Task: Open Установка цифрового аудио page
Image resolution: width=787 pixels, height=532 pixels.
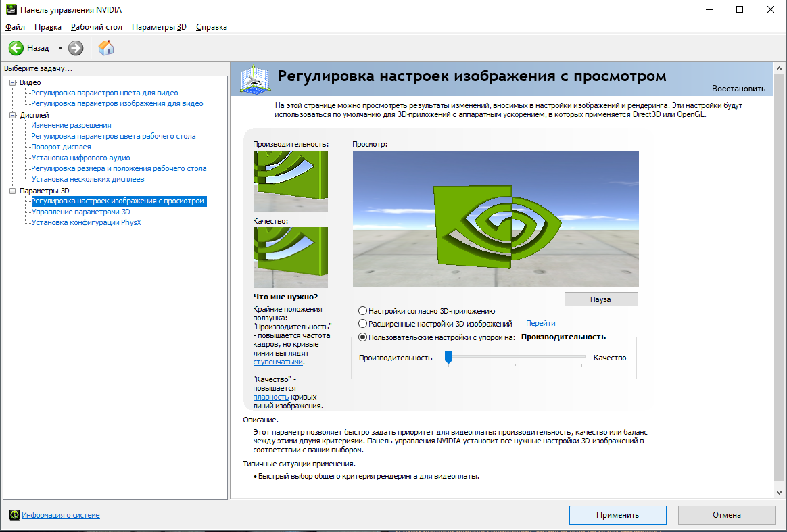Action: 81,158
